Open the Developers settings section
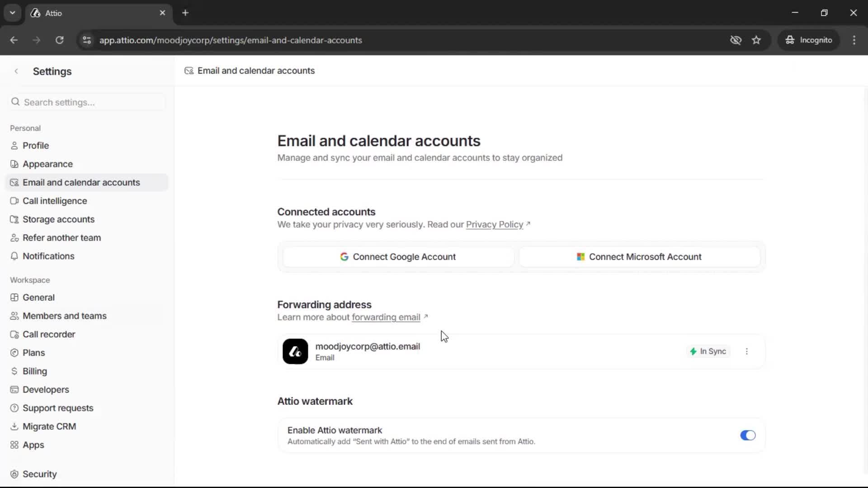This screenshot has width=868, height=488. coord(45,389)
